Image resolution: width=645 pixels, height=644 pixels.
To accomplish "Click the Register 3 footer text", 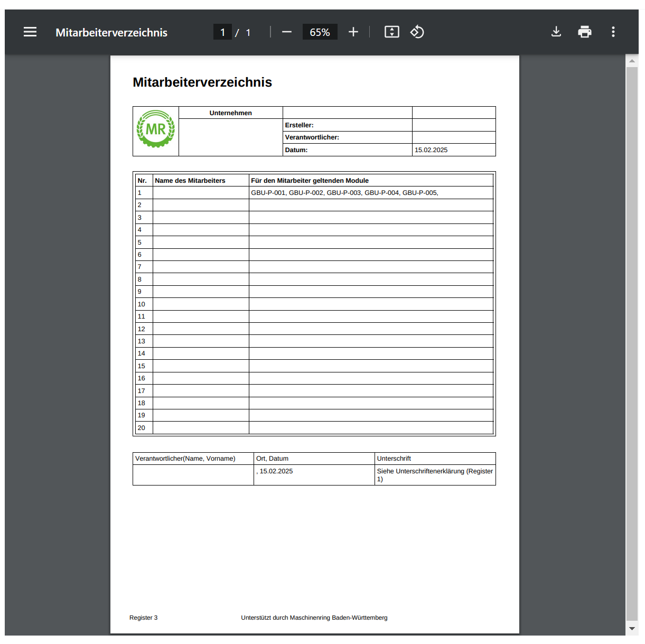I will (x=144, y=618).
